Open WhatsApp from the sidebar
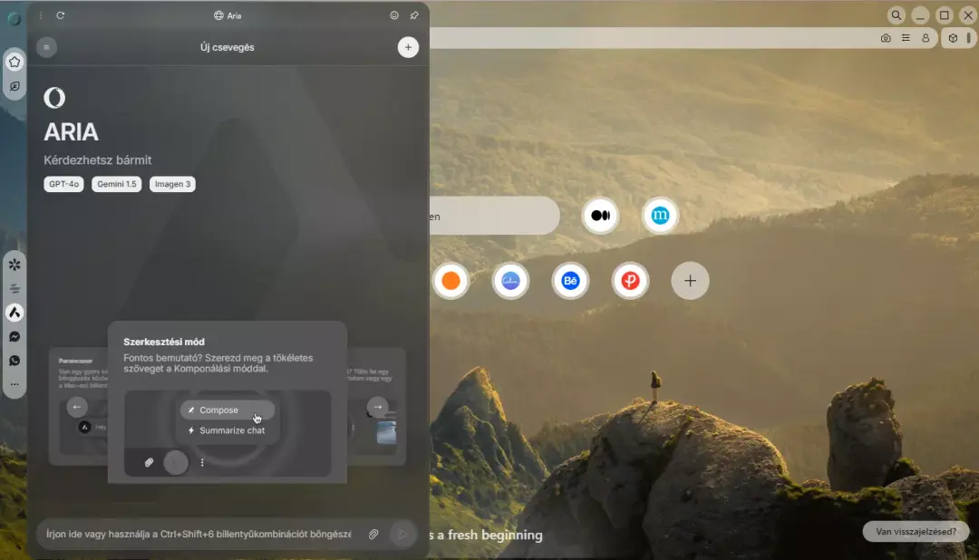979x560 pixels. [x=15, y=361]
